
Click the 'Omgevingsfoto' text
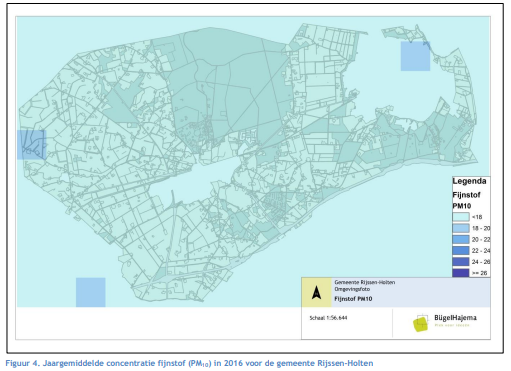click(352, 289)
